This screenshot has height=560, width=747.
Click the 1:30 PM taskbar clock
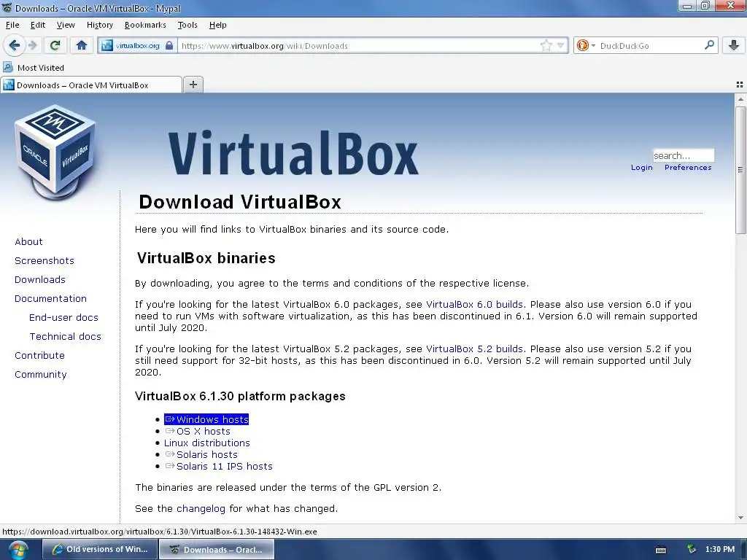point(720,549)
